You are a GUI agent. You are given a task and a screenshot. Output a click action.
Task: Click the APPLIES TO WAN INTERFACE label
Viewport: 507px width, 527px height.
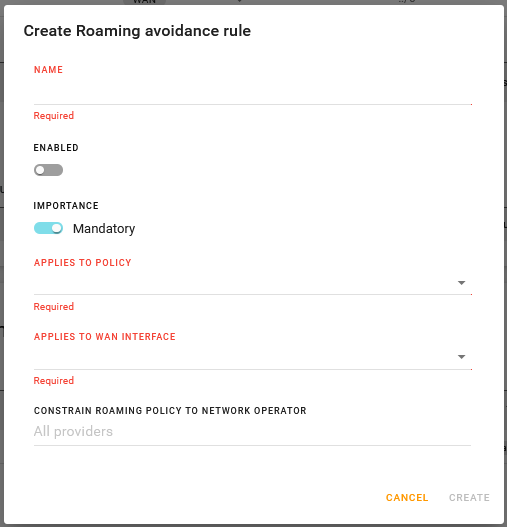click(105, 336)
